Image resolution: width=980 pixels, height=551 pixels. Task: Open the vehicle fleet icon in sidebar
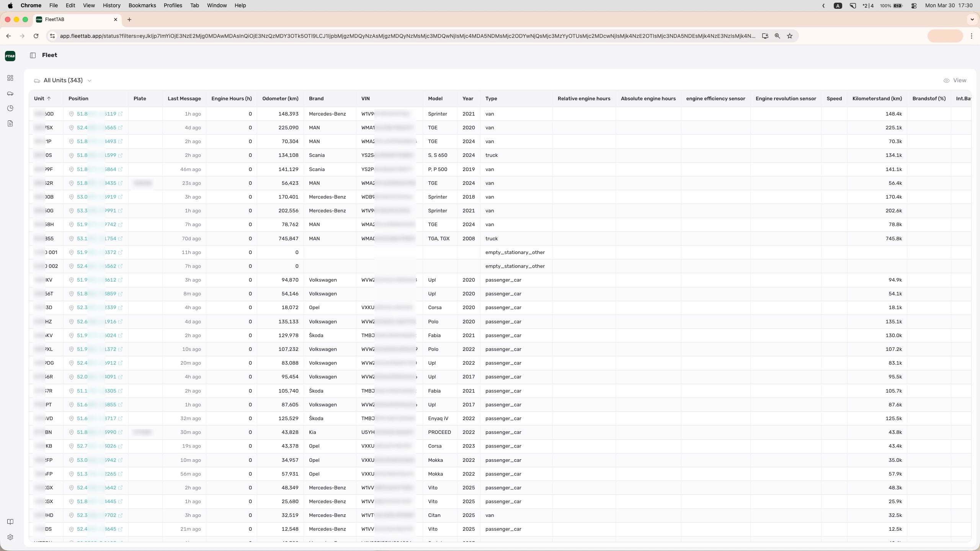tap(10, 93)
